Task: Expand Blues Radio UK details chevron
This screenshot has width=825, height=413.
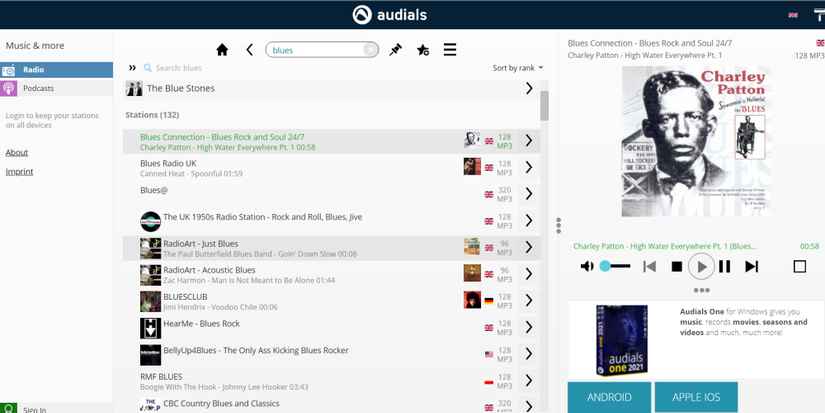Action: (x=529, y=168)
